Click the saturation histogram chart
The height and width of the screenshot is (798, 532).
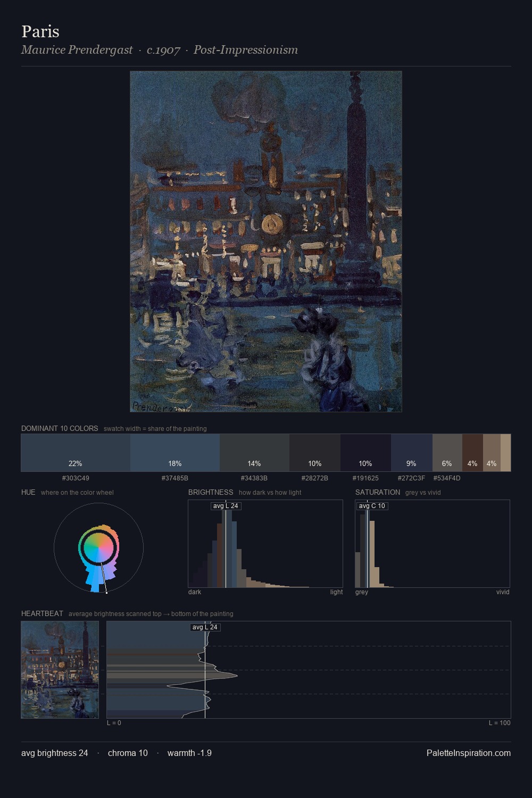click(x=433, y=544)
